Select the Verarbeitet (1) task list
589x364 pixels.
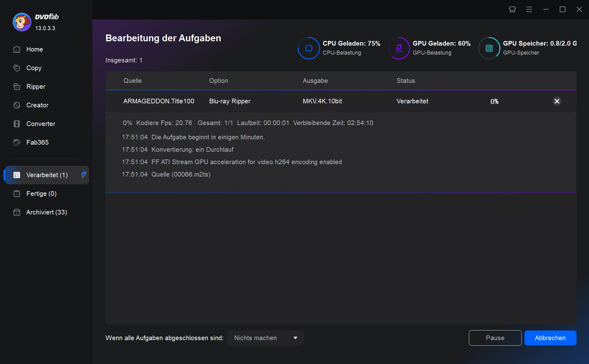(x=47, y=175)
